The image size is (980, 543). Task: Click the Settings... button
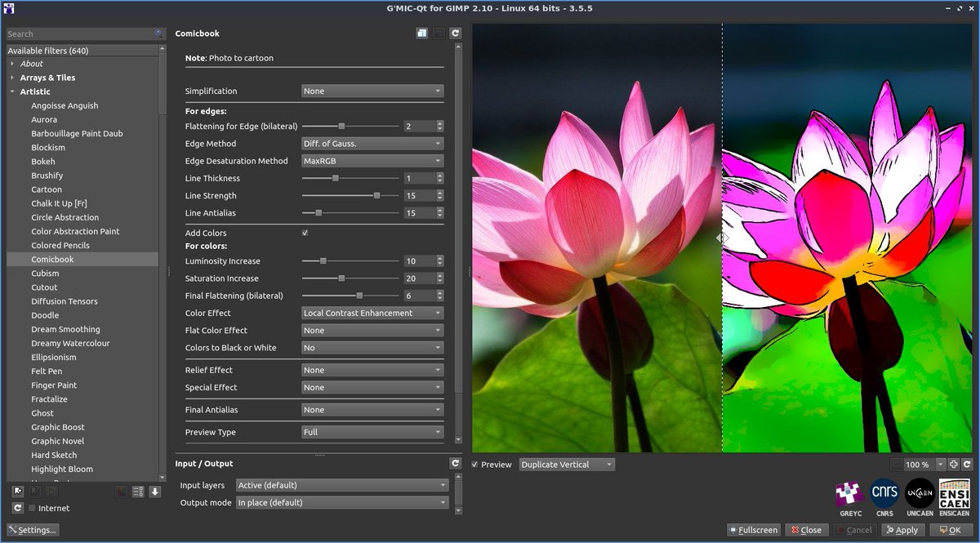pos(33,530)
